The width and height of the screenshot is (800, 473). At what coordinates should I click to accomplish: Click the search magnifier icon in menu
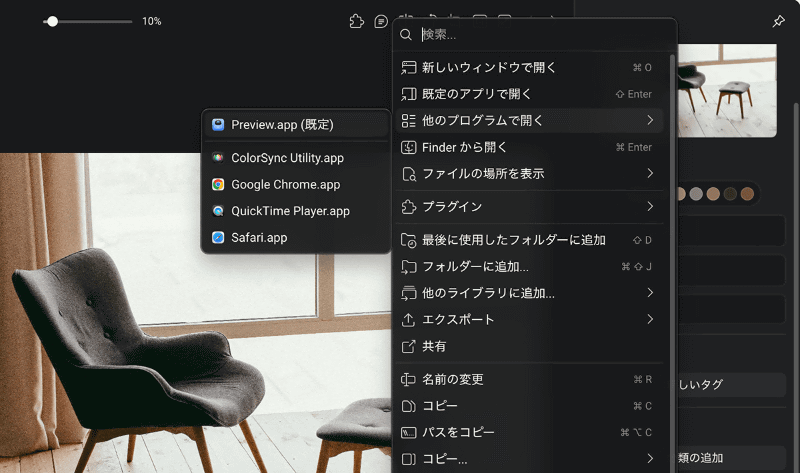pos(406,34)
